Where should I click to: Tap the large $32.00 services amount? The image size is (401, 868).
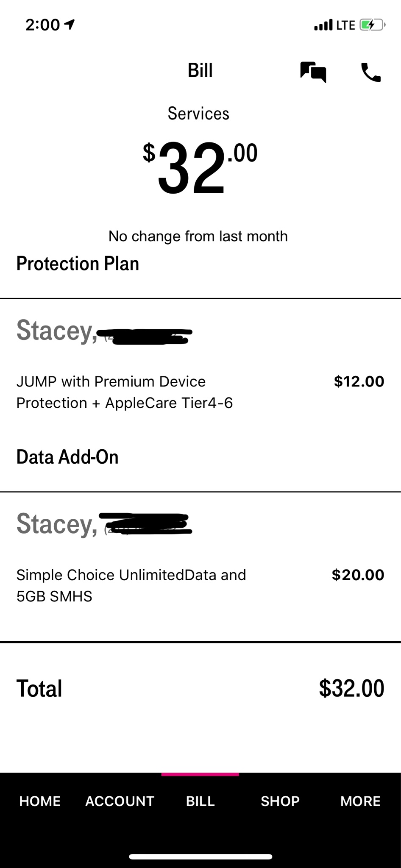[x=200, y=167]
